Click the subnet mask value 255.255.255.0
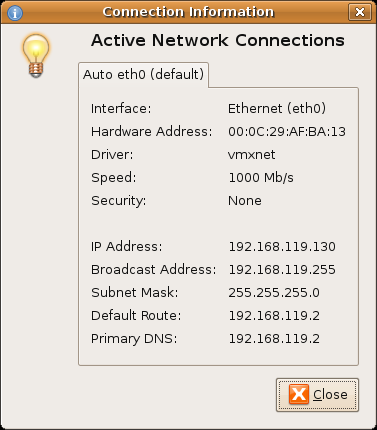 pyautogui.click(x=274, y=293)
